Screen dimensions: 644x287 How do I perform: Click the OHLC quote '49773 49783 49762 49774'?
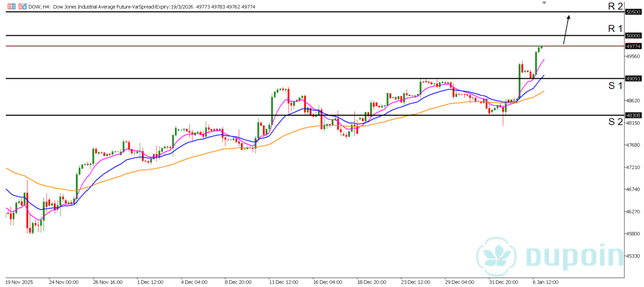point(226,7)
